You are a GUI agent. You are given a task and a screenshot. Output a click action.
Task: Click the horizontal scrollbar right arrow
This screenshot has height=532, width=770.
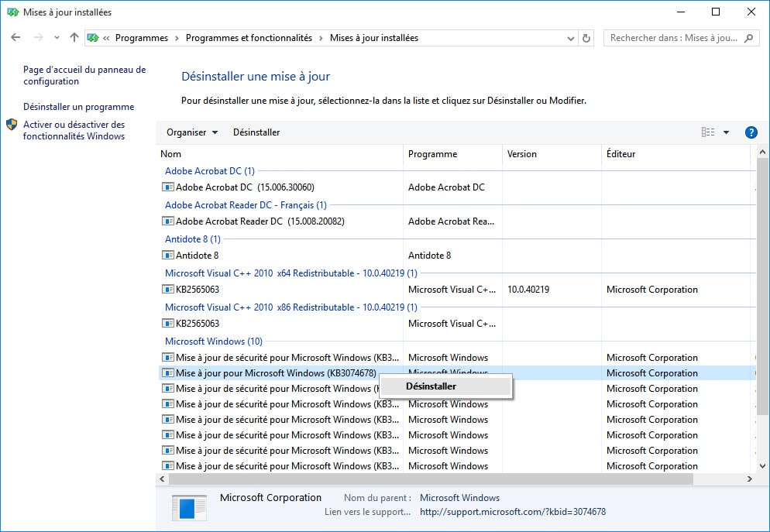point(749,479)
